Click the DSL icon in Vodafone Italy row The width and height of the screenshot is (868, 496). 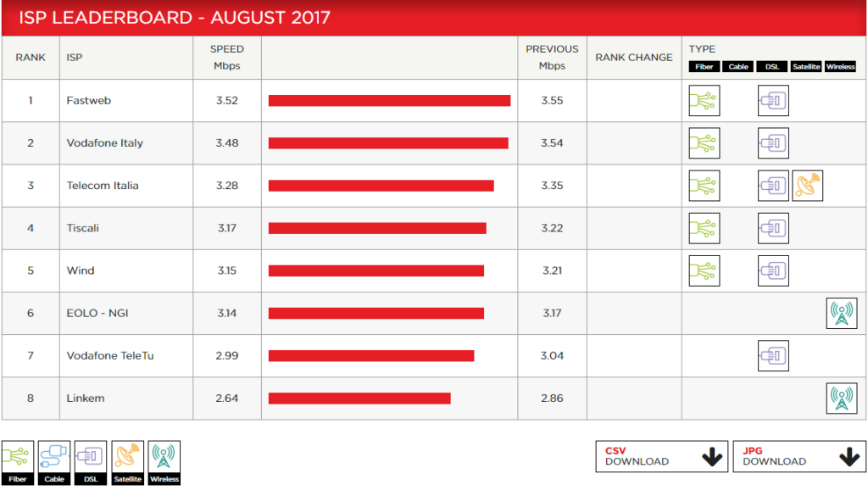click(773, 143)
